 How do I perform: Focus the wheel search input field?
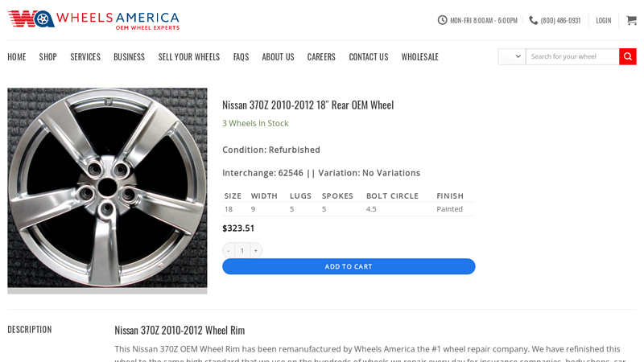point(572,56)
